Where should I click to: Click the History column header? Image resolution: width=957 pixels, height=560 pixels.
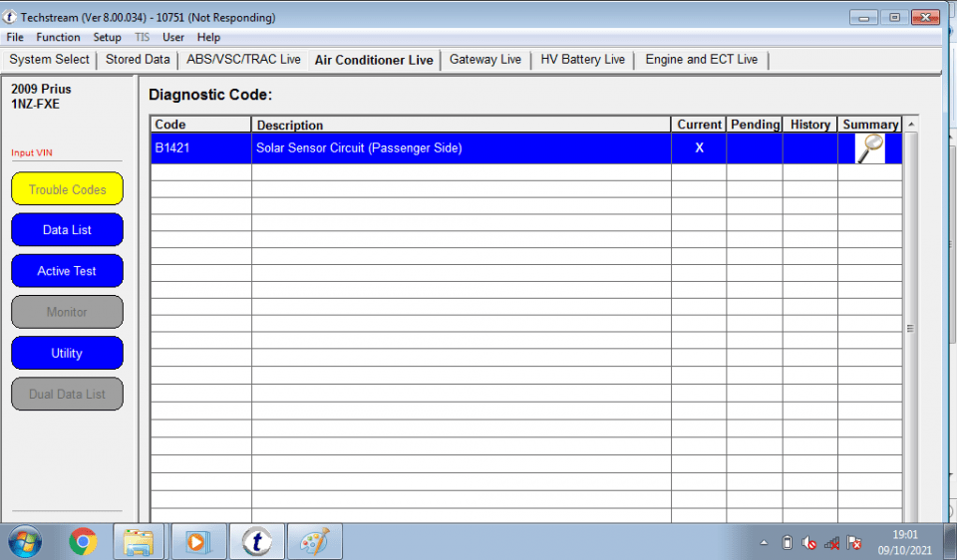click(810, 125)
